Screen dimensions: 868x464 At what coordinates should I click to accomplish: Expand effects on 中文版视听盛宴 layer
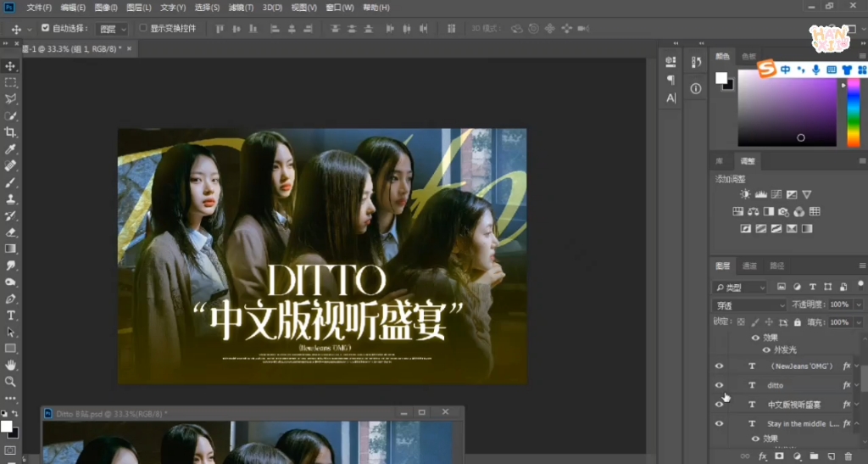point(857,405)
